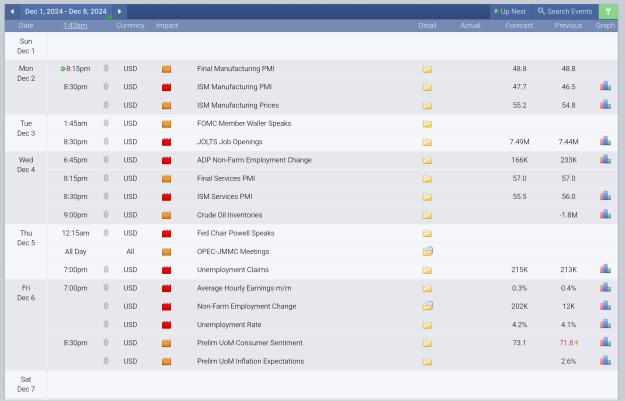The image size is (625, 401).
Task: Click orange impact icon for OPEC-JMMC Meetings
Action: coord(167,252)
